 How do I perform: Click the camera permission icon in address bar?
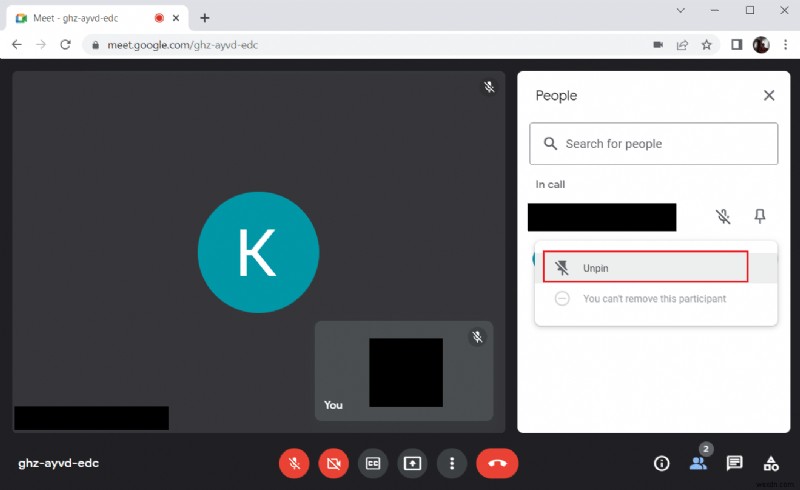click(658, 45)
